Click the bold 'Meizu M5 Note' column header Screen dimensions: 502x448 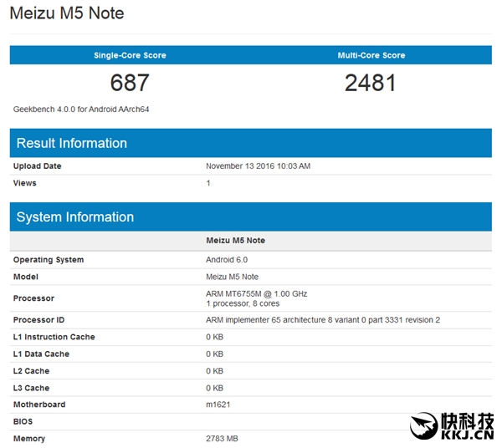(x=236, y=241)
